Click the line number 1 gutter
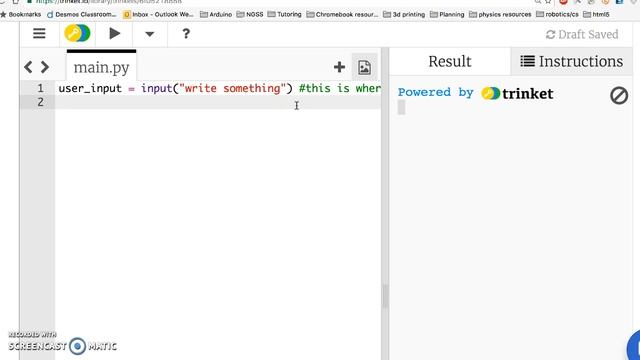The image size is (640, 360). [x=40, y=88]
